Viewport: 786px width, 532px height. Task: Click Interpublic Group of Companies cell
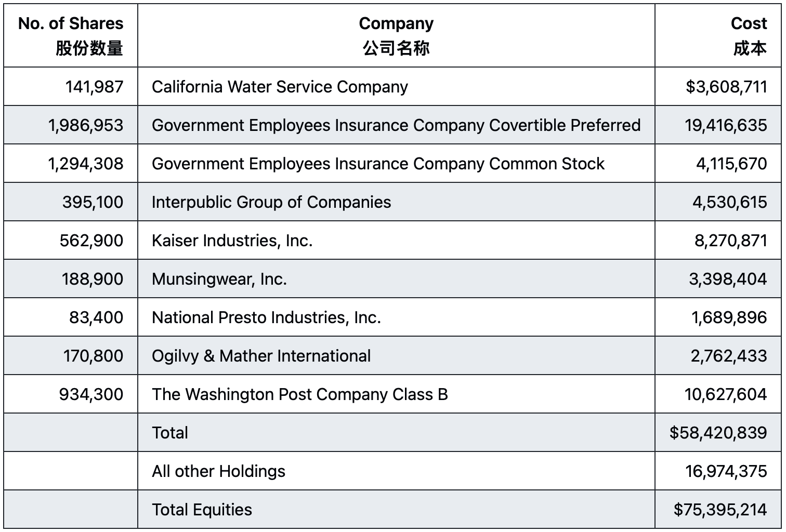pyautogui.click(x=396, y=202)
